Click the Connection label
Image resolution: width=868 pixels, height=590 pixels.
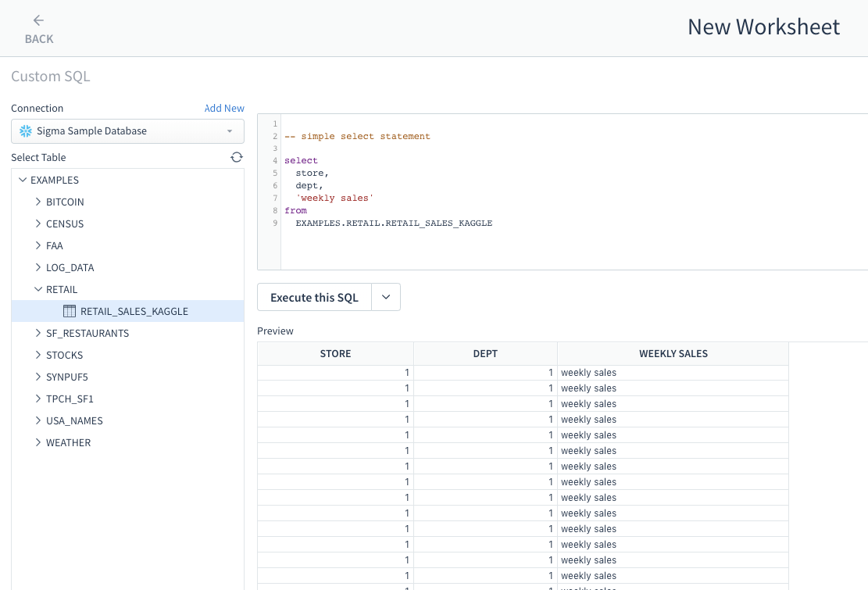coord(37,108)
